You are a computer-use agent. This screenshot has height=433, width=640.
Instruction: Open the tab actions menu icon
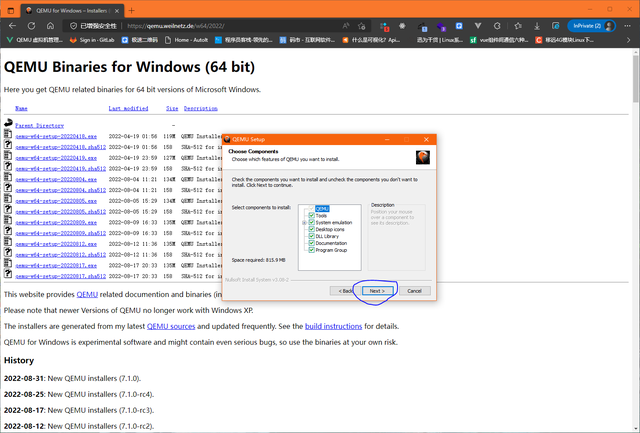[11, 11]
